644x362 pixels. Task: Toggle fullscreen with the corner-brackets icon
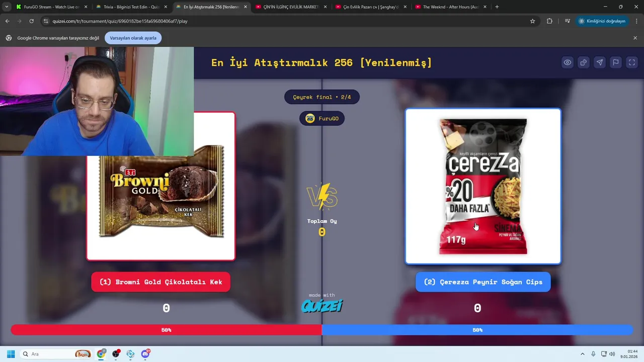(632, 62)
